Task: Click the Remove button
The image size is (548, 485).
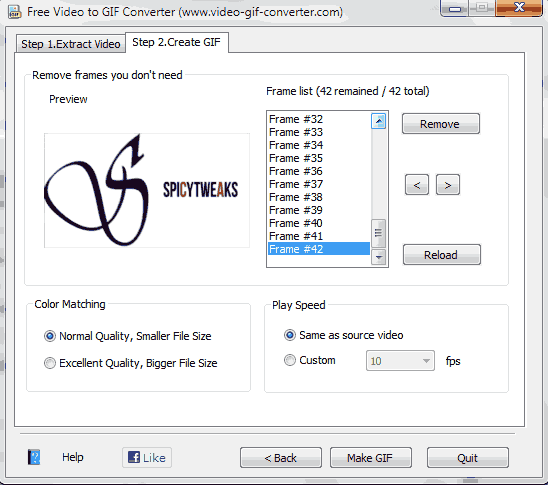Action: [x=440, y=124]
